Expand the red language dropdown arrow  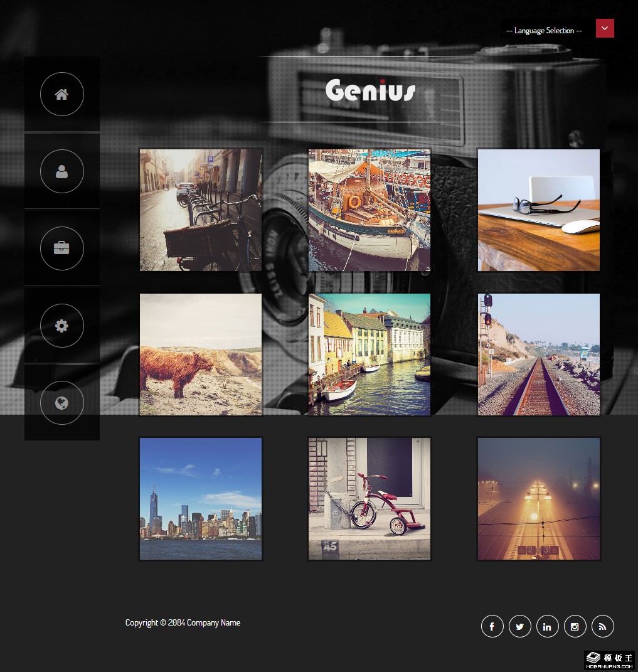click(x=605, y=28)
